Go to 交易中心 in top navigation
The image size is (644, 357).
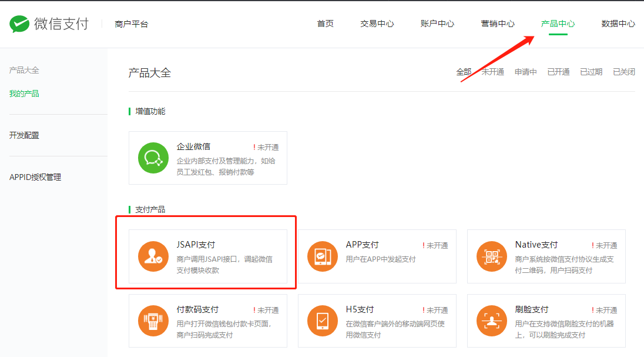click(377, 24)
